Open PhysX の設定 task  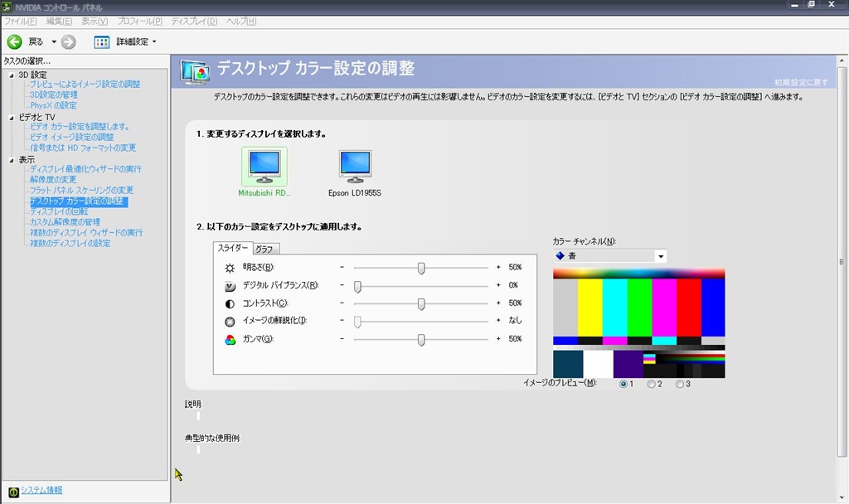coord(53,105)
